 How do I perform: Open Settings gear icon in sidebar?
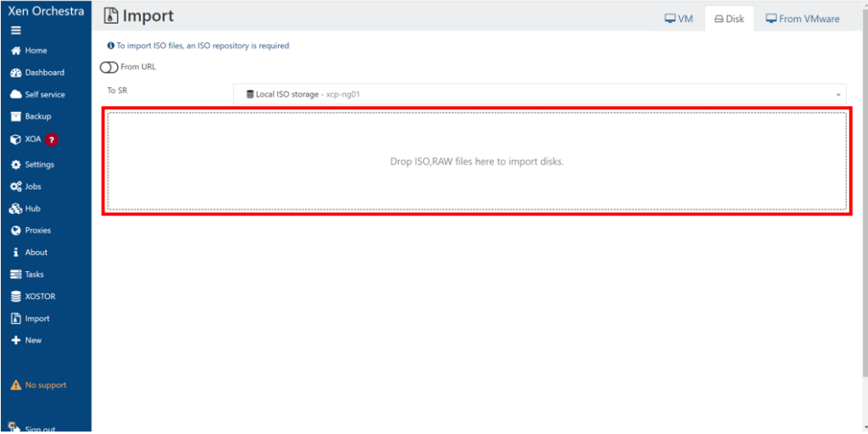click(x=15, y=164)
